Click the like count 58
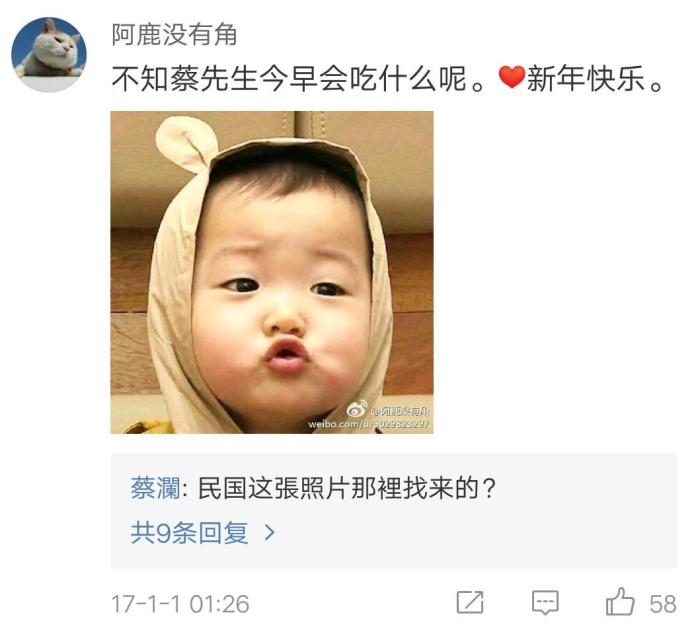Screen dimensions: 700x630 tap(663, 604)
